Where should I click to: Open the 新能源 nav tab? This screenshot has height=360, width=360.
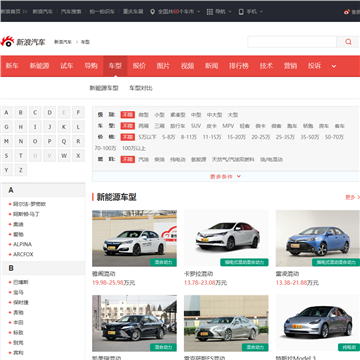pyautogui.click(x=39, y=66)
